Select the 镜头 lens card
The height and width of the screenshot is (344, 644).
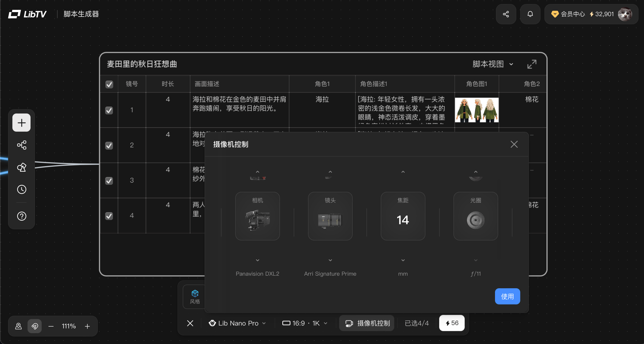pyautogui.click(x=330, y=216)
